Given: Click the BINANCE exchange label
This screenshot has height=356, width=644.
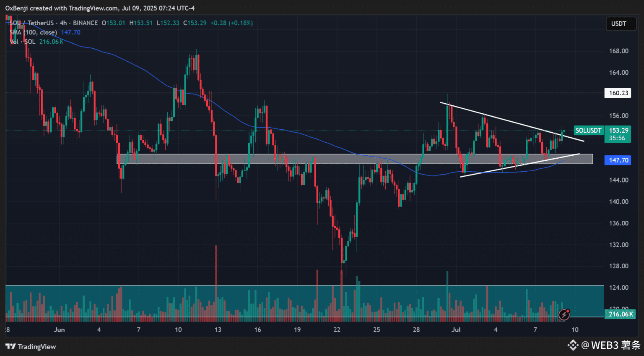Looking at the screenshot, I should click(86, 23).
